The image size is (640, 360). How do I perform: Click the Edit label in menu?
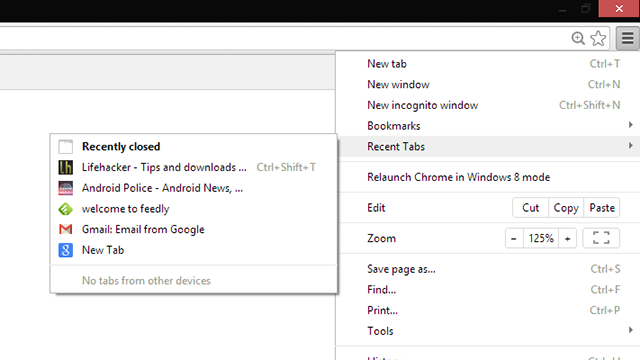(376, 208)
